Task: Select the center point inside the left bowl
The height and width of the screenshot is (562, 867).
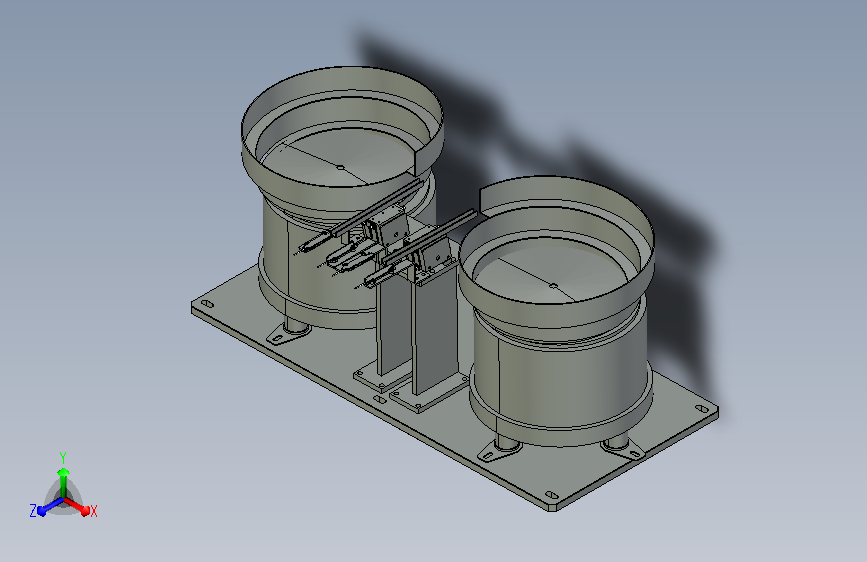Action: point(341,168)
